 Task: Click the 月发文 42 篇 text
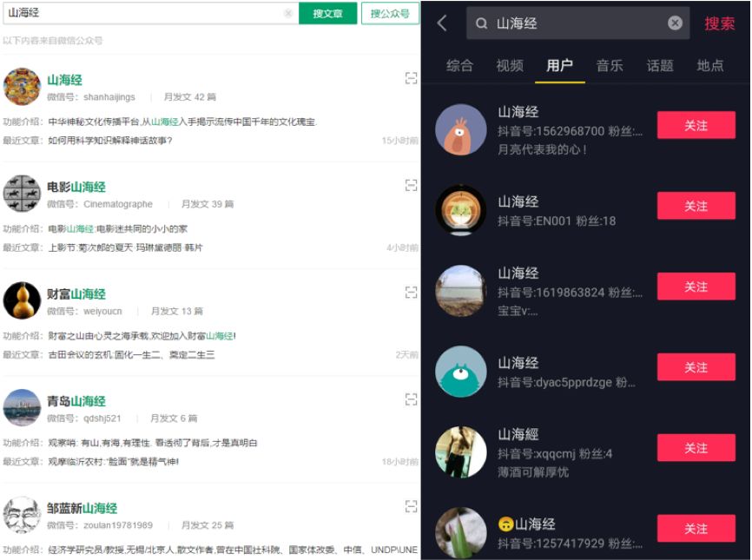[x=190, y=97]
